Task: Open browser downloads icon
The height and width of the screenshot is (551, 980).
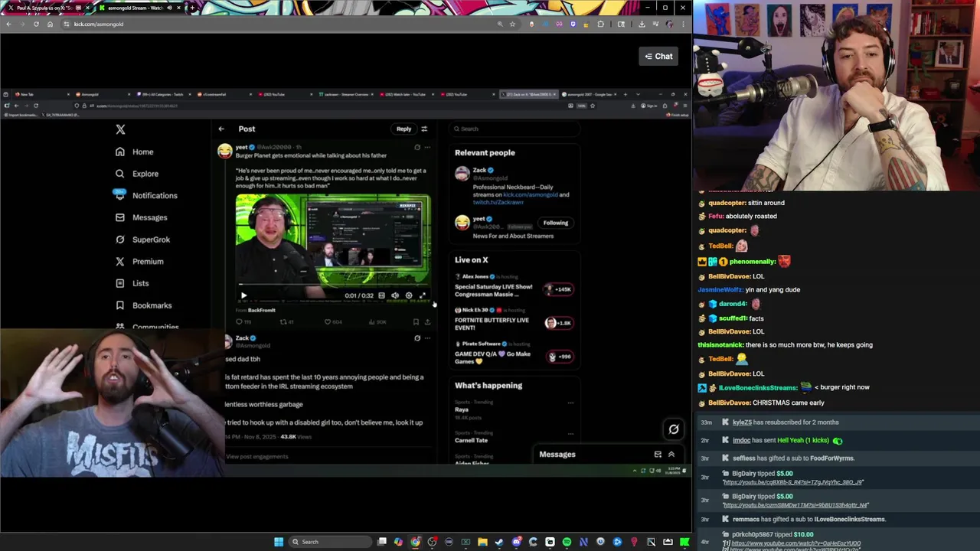Action: [642, 24]
